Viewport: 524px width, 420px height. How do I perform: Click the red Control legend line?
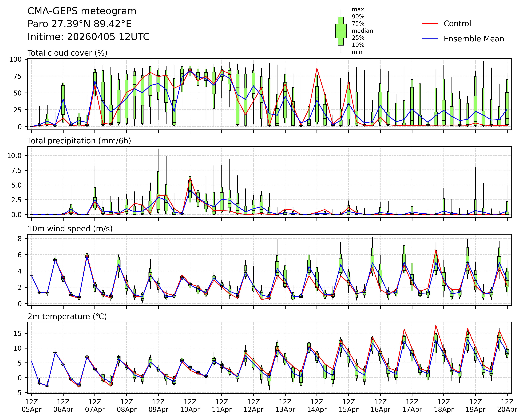click(x=430, y=24)
